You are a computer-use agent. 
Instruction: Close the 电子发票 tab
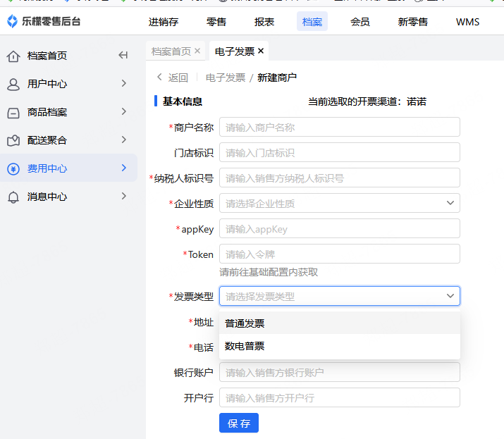pos(261,51)
